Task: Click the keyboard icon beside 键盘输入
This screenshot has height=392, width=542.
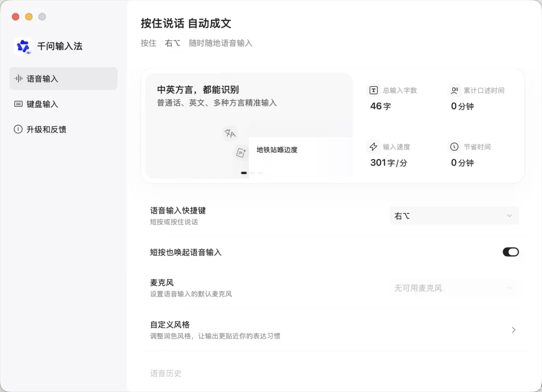Action: tap(19, 104)
